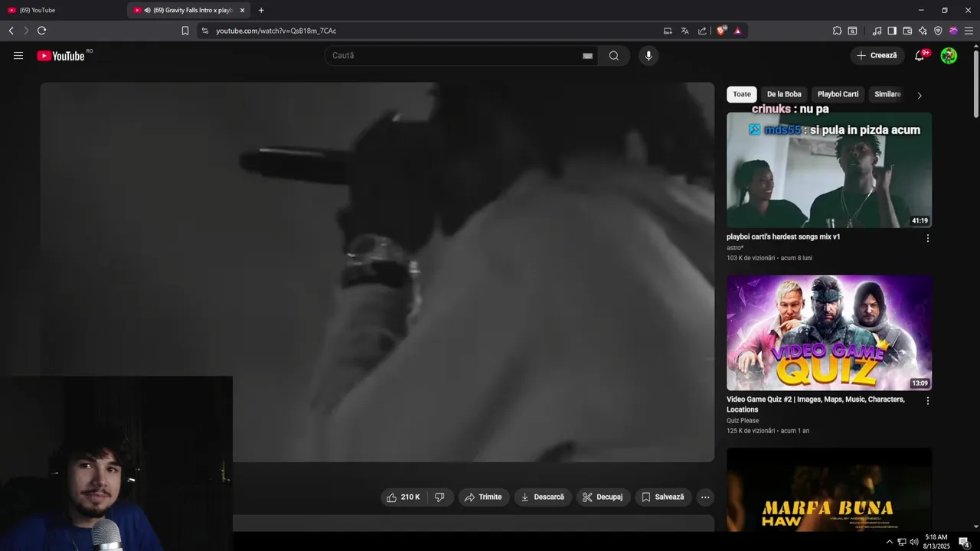Bookmark this page icon
Viewport: 980px width, 551px height.
(185, 31)
